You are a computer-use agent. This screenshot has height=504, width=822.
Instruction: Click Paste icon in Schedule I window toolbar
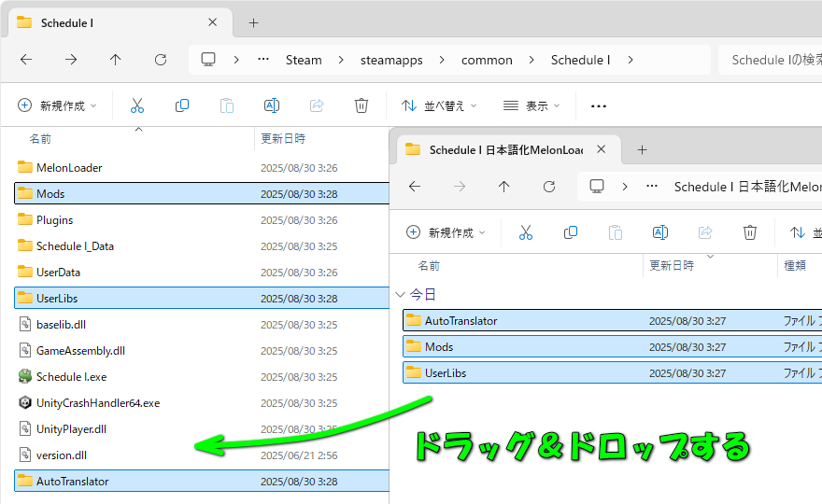(226, 105)
